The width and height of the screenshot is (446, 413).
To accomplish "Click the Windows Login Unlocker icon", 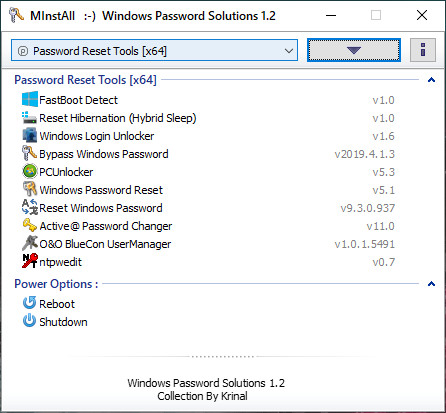I will click(x=30, y=136).
